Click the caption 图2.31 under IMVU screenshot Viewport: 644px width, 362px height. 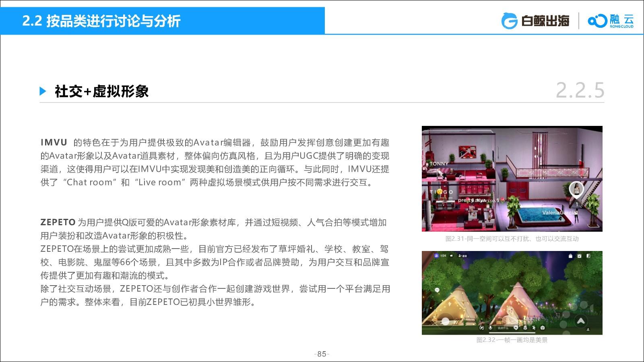pos(512,239)
